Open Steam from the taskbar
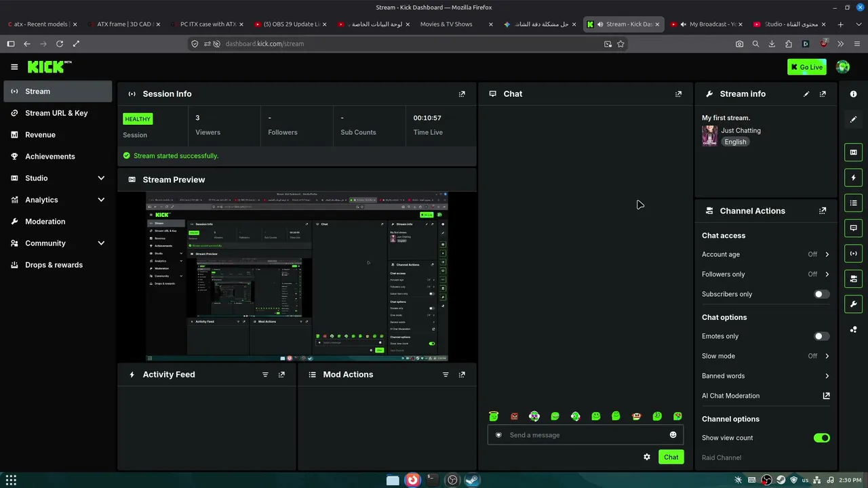Viewport: 868px width, 488px height. click(x=472, y=480)
